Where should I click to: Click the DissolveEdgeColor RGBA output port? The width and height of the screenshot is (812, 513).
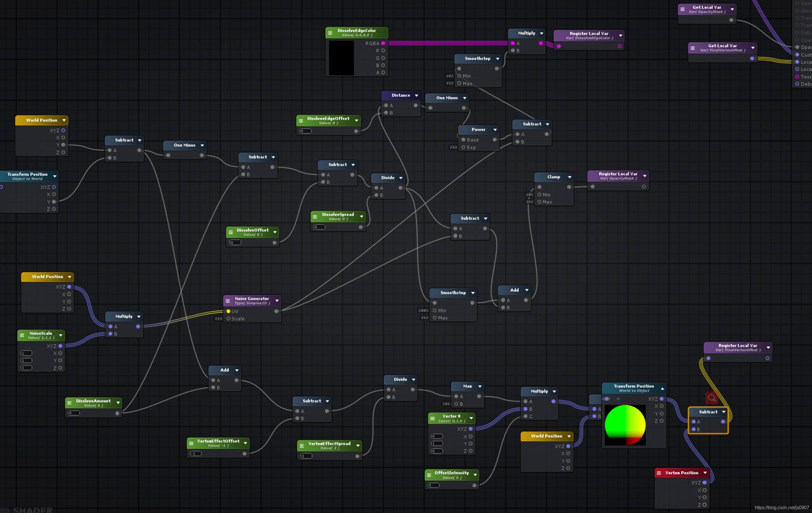point(383,43)
